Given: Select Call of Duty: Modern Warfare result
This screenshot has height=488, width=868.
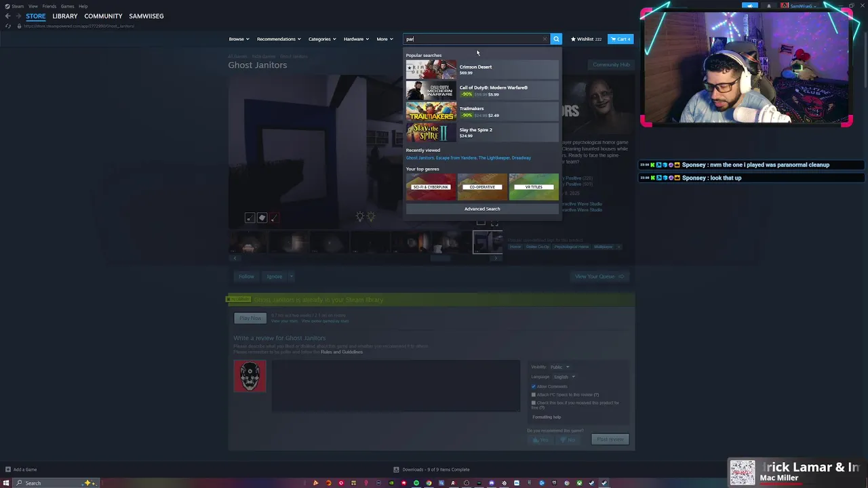Looking at the screenshot, I should tap(482, 90).
